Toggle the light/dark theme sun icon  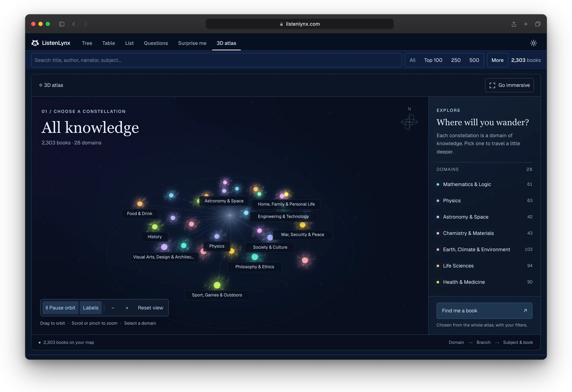point(533,43)
